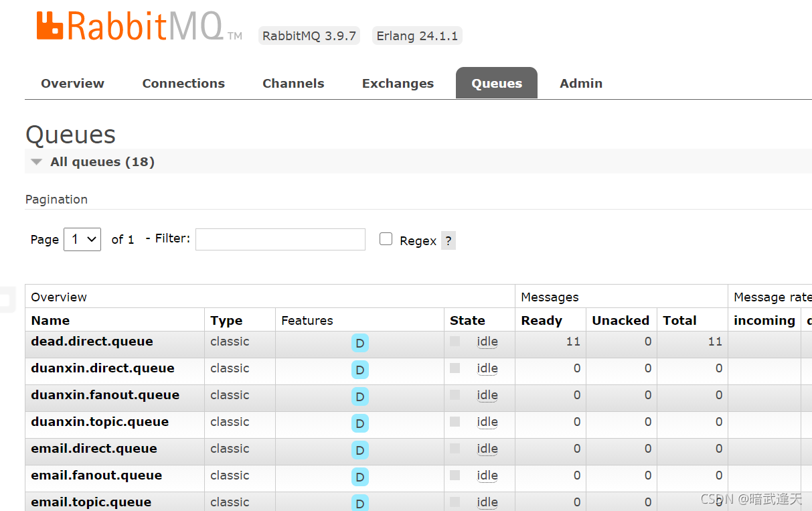812x511 pixels.
Task: Sort queues by the incoming rate header
Action: pyautogui.click(x=764, y=320)
